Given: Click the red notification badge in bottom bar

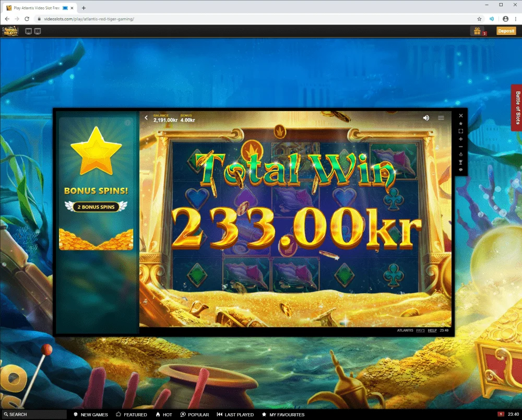Looking at the screenshot, I should (x=501, y=414).
